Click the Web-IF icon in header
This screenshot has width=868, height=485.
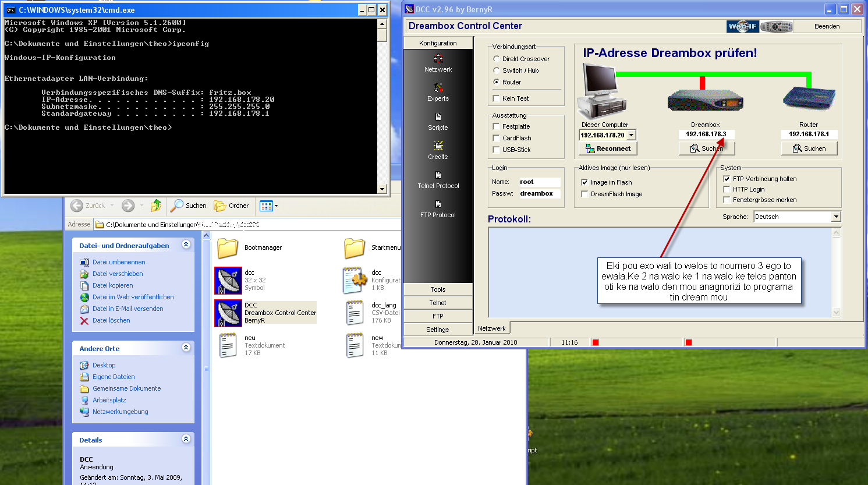[742, 26]
